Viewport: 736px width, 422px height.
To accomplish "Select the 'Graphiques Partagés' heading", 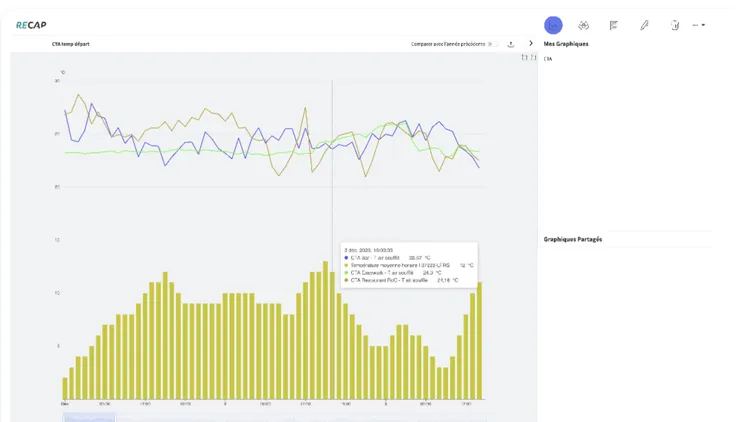I will [x=573, y=239].
